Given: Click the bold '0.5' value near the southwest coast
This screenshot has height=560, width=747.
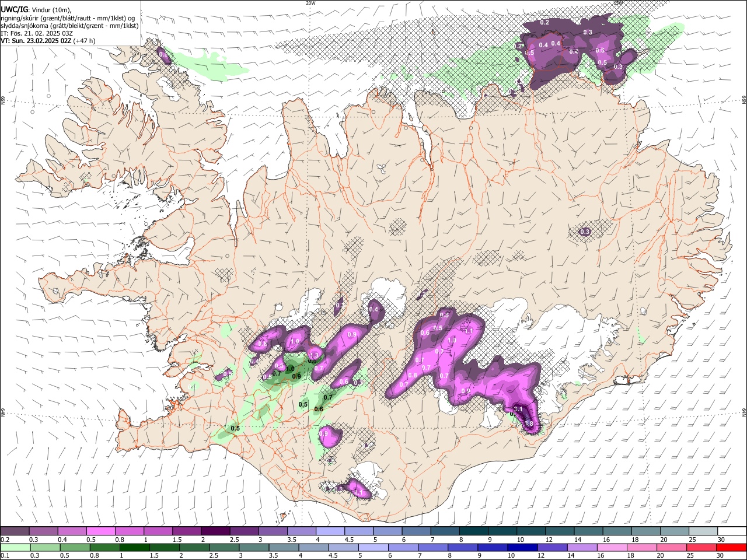Looking at the screenshot, I should [235, 429].
